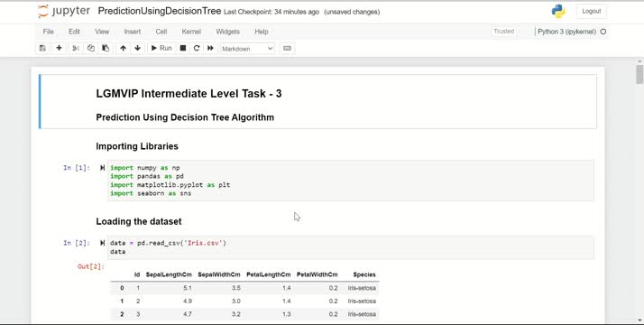644x325 pixels.
Task: Open the Kernel menu
Action: [x=191, y=32]
